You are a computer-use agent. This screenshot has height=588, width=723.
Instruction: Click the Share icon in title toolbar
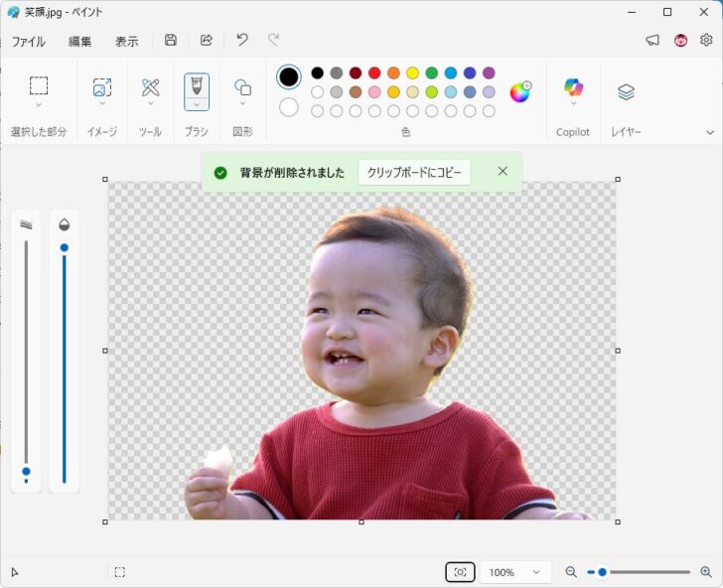(x=207, y=40)
